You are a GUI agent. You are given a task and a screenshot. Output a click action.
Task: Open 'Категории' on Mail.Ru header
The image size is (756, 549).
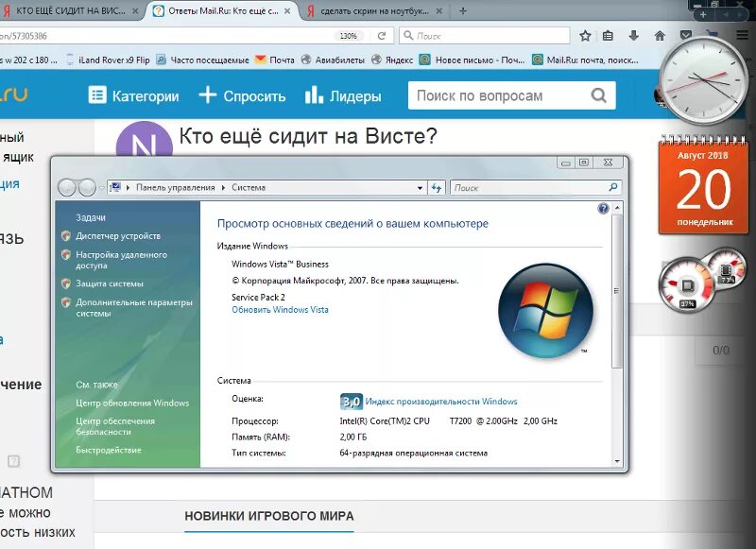pos(133,95)
